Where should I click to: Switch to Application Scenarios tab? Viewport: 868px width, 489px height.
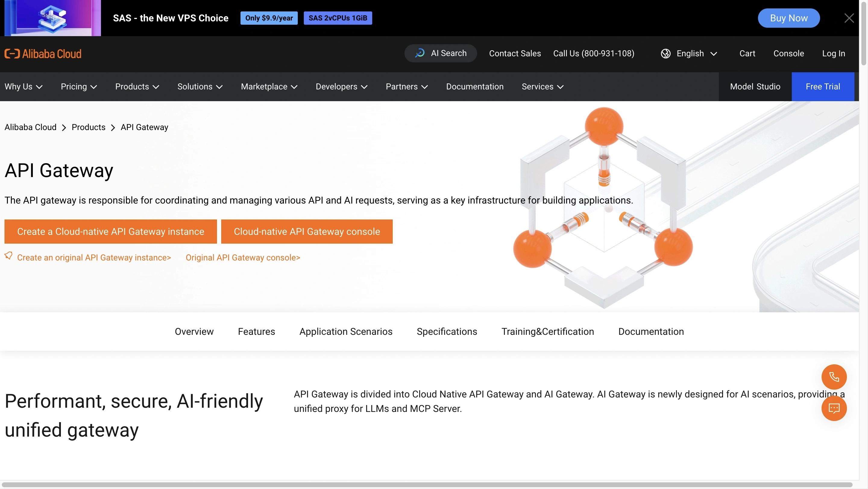pos(346,332)
